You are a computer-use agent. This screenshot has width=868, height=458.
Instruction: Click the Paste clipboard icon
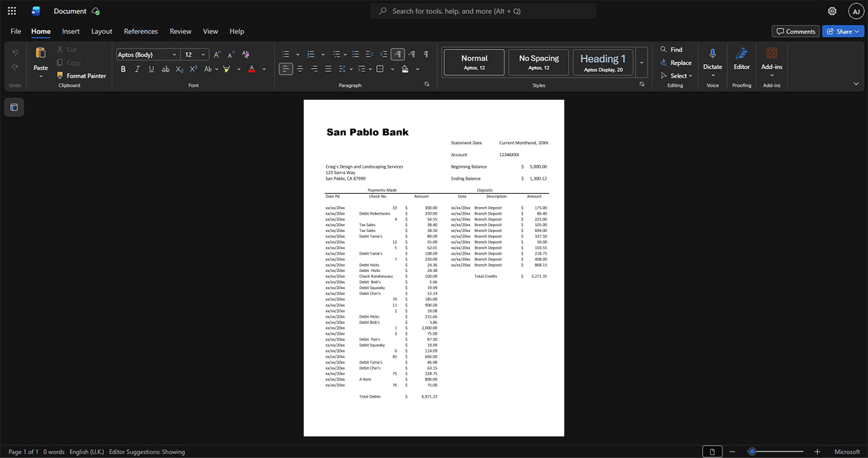point(41,53)
